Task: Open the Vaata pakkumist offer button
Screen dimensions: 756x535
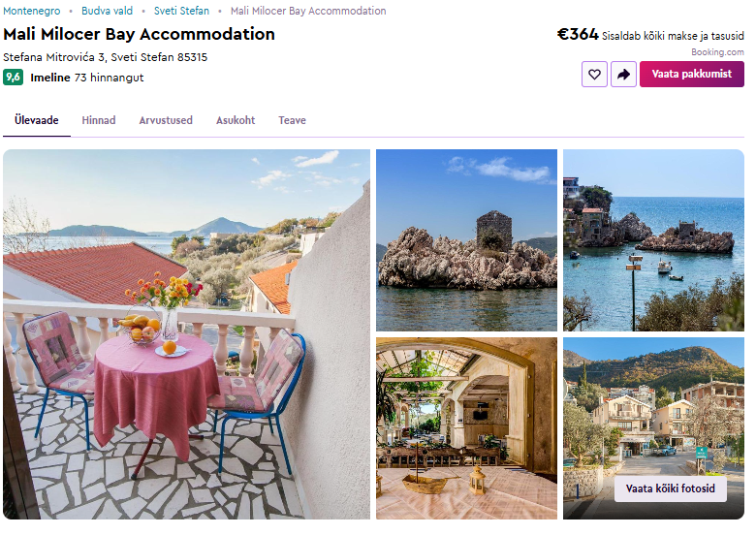Action: click(x=691, y=75)
